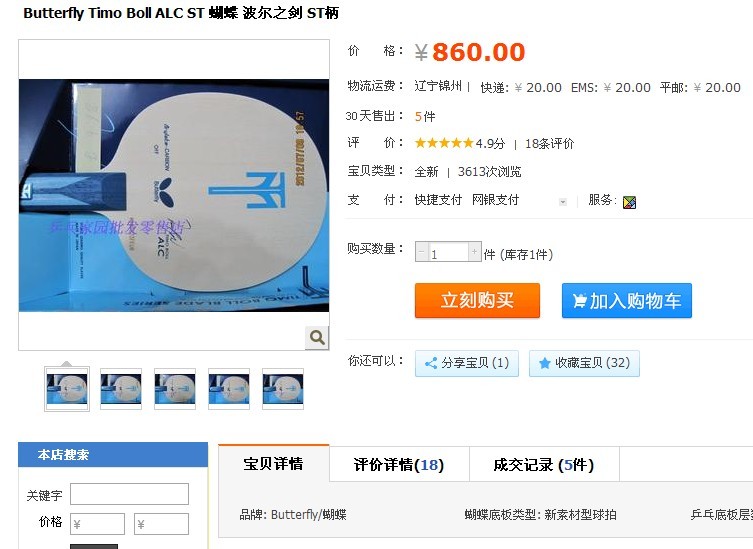Click the cart icon on 加入购物车 button
The width and height of the screenshot is (753, 549).
pyautogui.click(x=579, y=301)
